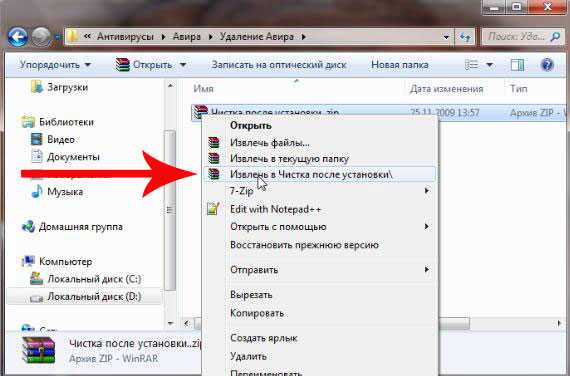The image size is (570, 376).
Task: Click the Локальный диск (C:) drive icon
Action: (x=37, y=279)
